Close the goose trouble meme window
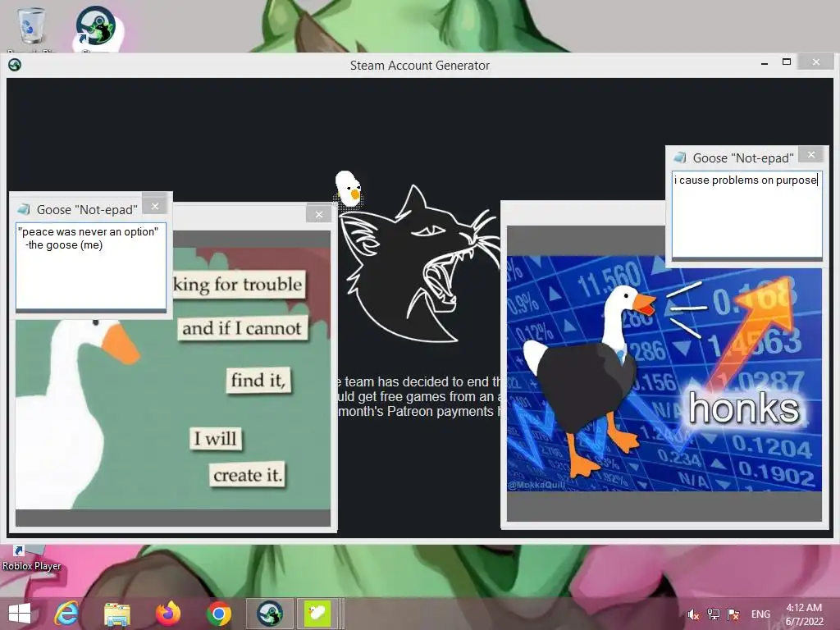 pos(319,214)
